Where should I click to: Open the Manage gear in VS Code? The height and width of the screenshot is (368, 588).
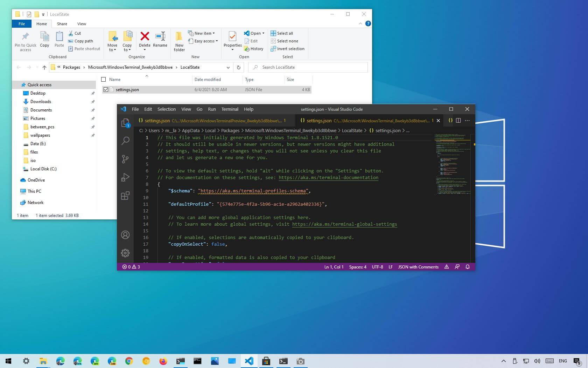coord(125,253)
